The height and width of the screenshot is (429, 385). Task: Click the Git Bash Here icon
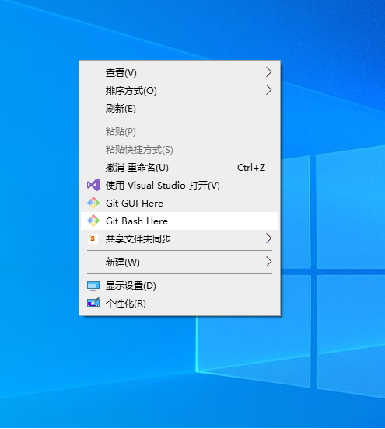pos(93,221)
